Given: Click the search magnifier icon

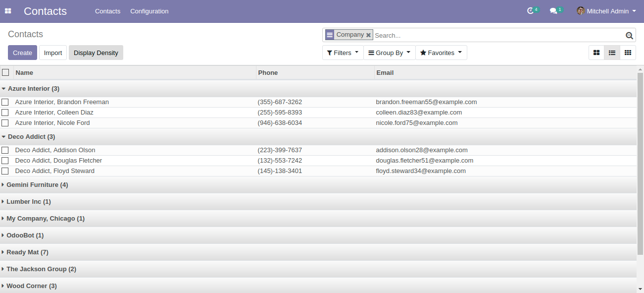Looking at the screenshot, I should click(629, 35).
